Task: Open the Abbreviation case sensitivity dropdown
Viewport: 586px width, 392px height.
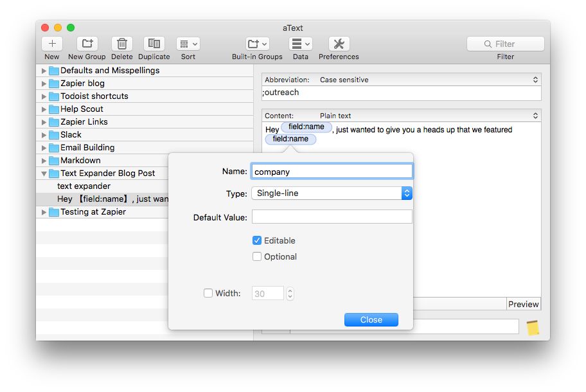Action: coord(402,80)
